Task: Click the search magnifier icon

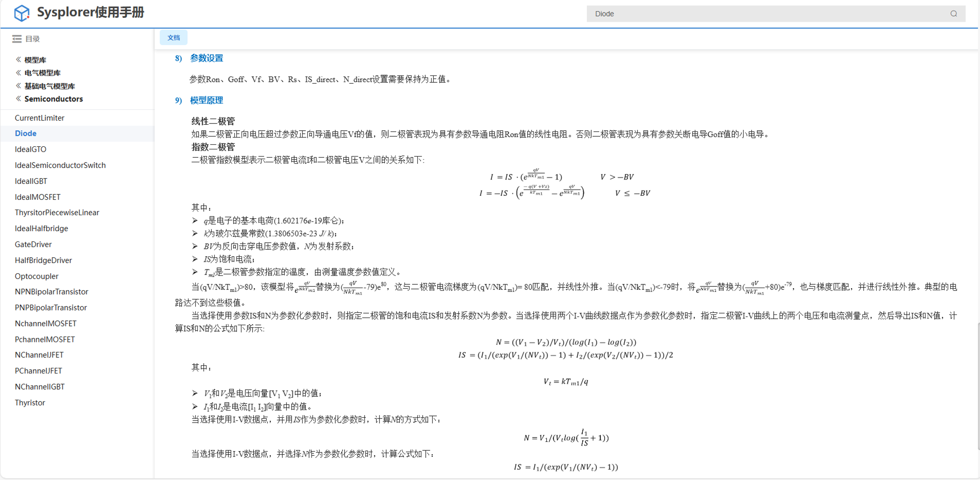Action: pos(953,14)
